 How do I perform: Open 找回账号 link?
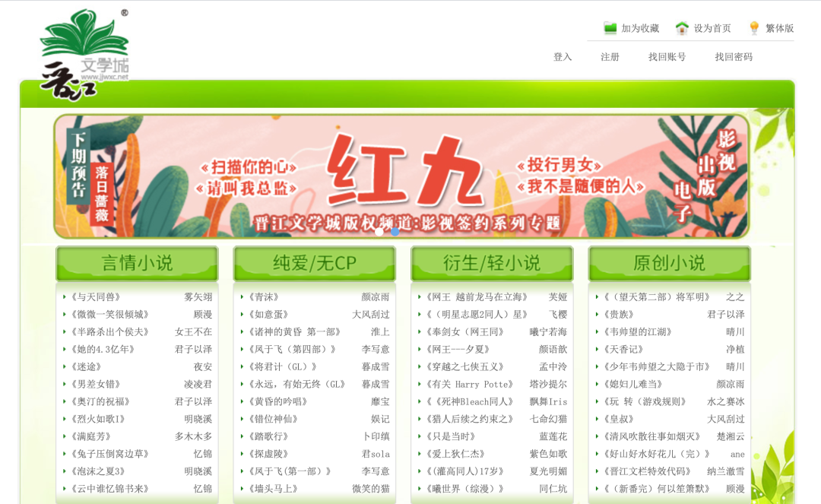667,57
